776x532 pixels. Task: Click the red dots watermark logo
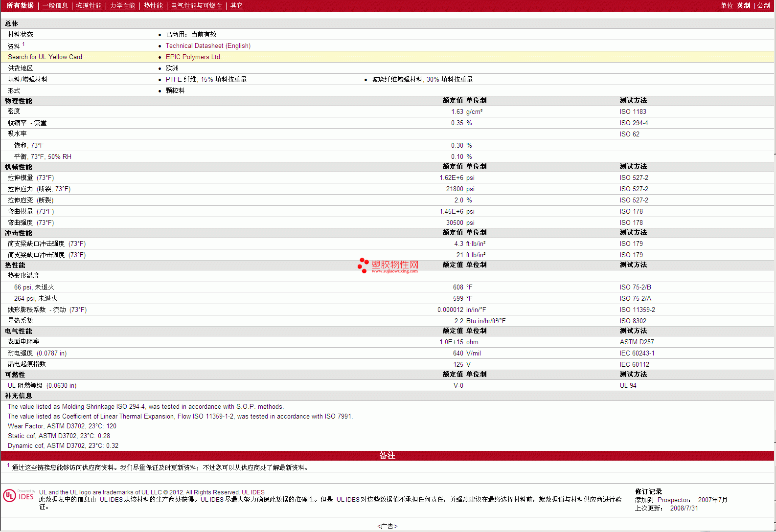(x=363, y=265)
